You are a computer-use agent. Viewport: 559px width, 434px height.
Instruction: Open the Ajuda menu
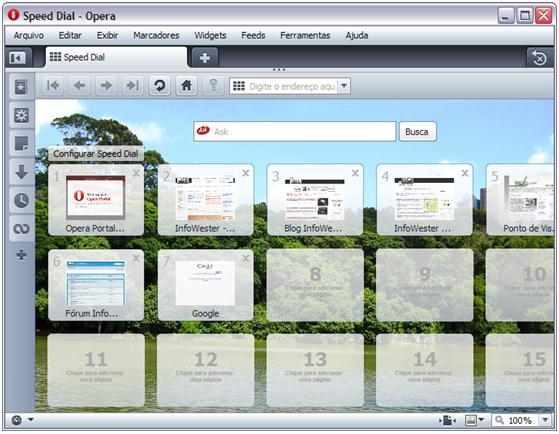coord(357,35)
